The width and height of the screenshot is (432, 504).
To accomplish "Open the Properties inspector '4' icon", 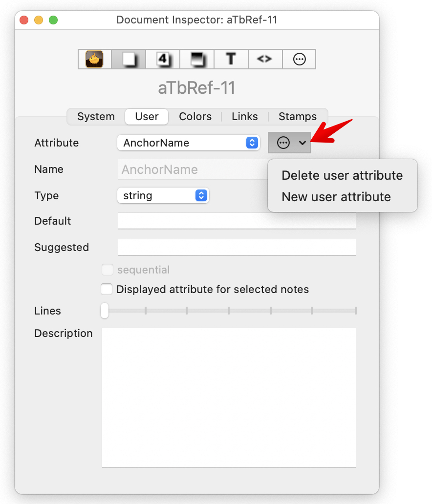I will 163,60.
